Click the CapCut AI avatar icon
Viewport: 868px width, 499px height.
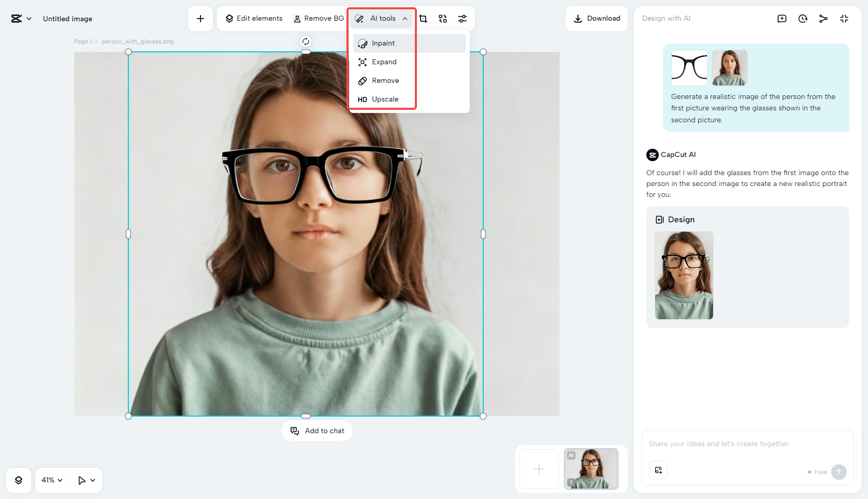(x=653, y=155)
